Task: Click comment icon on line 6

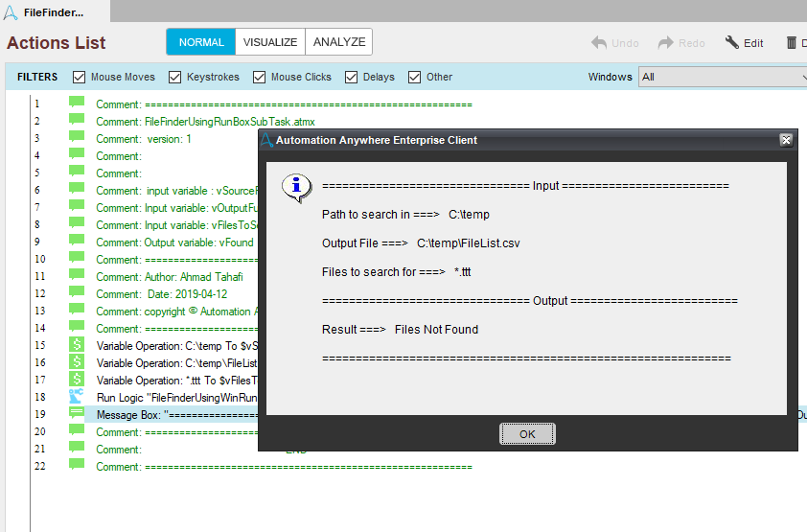Action: (77, 189)
